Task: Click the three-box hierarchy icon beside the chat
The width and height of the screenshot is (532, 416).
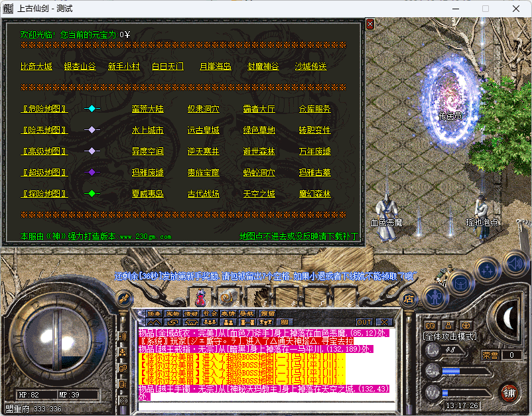Action: point(123,352)
